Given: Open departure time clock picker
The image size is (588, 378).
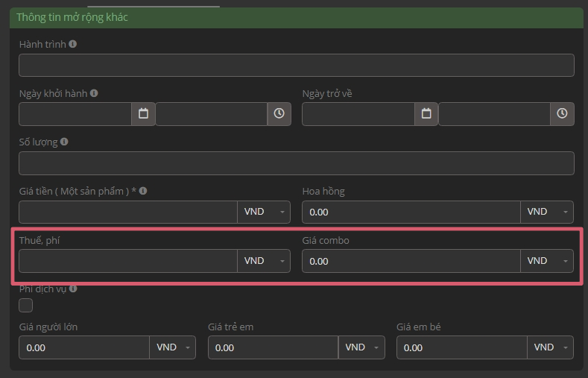Looking at the screenshot, I should [279, 114].
